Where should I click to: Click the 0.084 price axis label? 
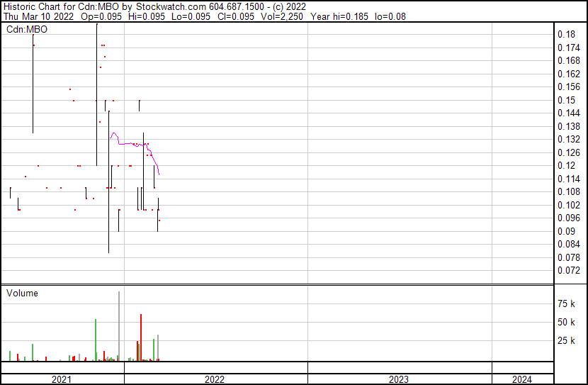[568, 245]
